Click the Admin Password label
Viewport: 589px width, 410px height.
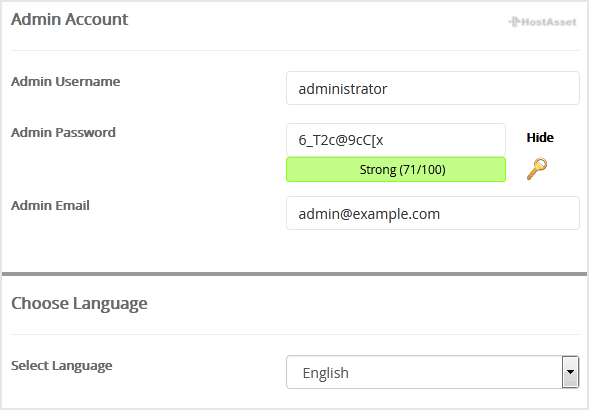tap(63, 133)
